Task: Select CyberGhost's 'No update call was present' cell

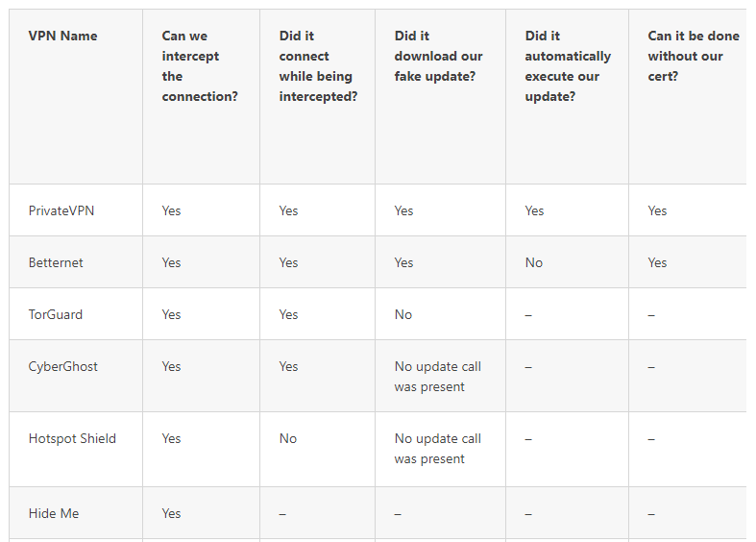Action: click(438, 377)
